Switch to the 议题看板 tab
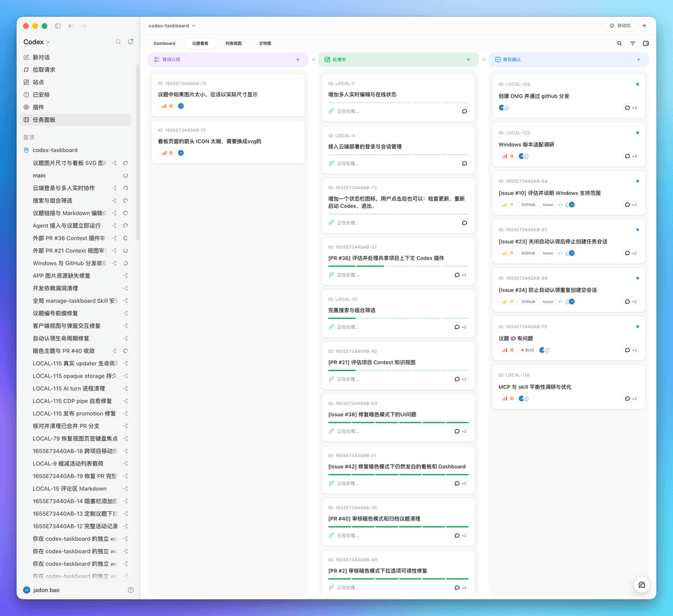The width and height of the screenshot is (673, 616). tap(200, 44)
